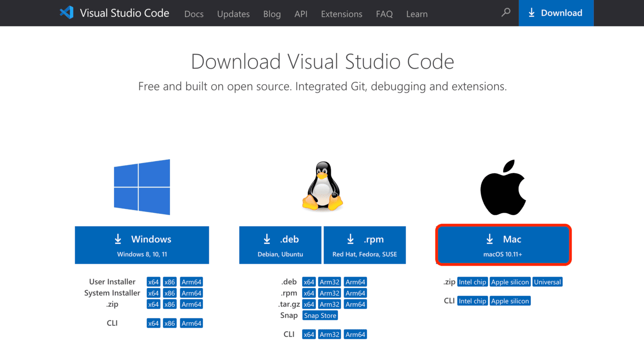Open the search magnifier icon
This screenshot has width=644, height=362.
coord(506,12)
